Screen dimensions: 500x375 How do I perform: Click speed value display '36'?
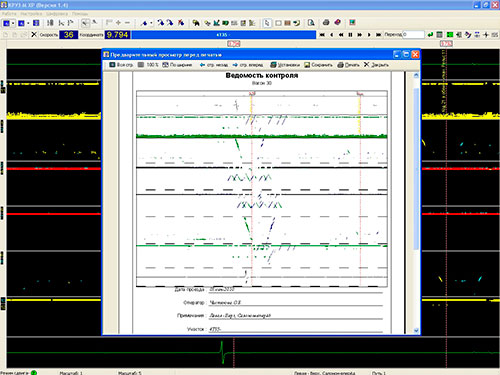click(x=69, y=35)
